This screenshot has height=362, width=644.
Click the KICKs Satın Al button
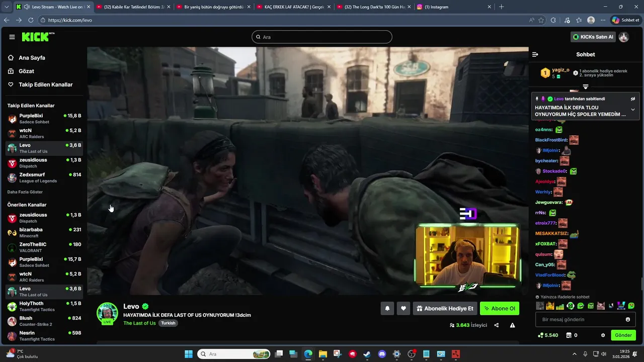[x=593, y=37]
